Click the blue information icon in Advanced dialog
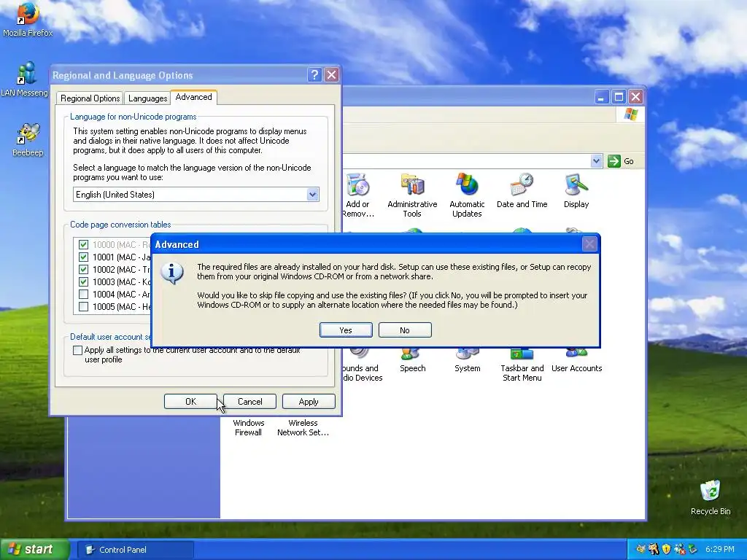Viewport: 747px width, 560px height. [x=172, y=273]
